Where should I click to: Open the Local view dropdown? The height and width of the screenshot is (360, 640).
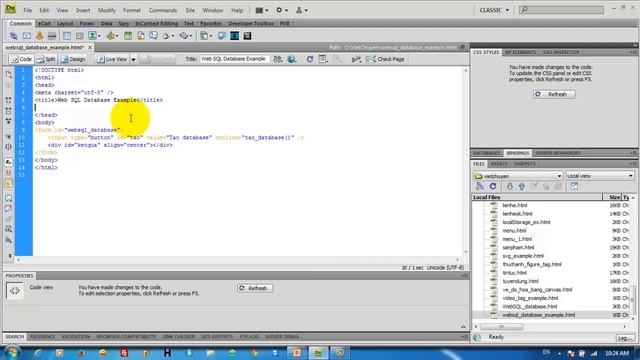[600, 176]
